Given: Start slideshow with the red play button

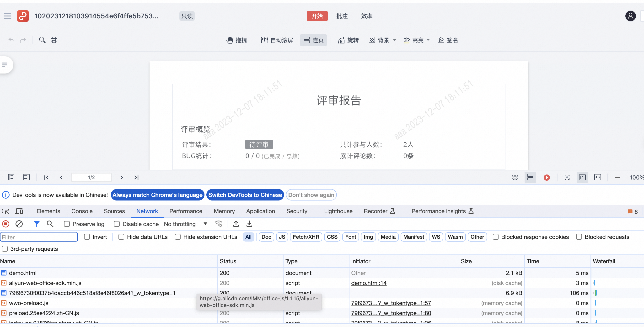Looking at the screenshot, I should click(547, 177).
